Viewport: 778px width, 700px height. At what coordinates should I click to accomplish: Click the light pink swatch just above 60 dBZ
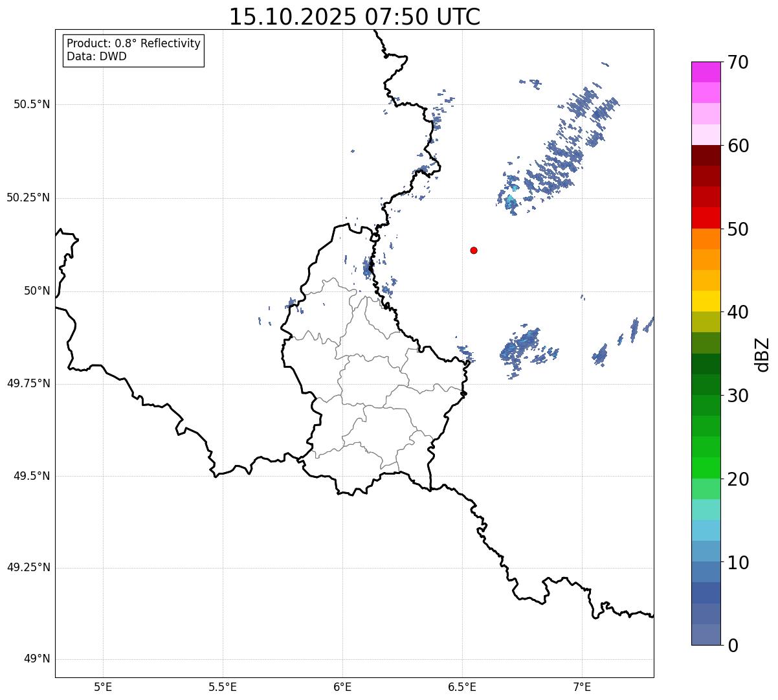click(x=706, y=135)
